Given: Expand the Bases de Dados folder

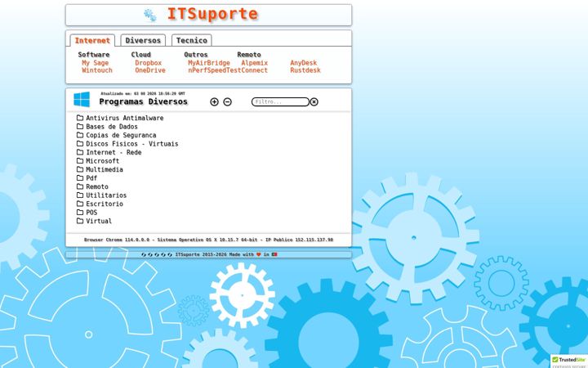Looking at the screenshot, I should coord(112,127).
